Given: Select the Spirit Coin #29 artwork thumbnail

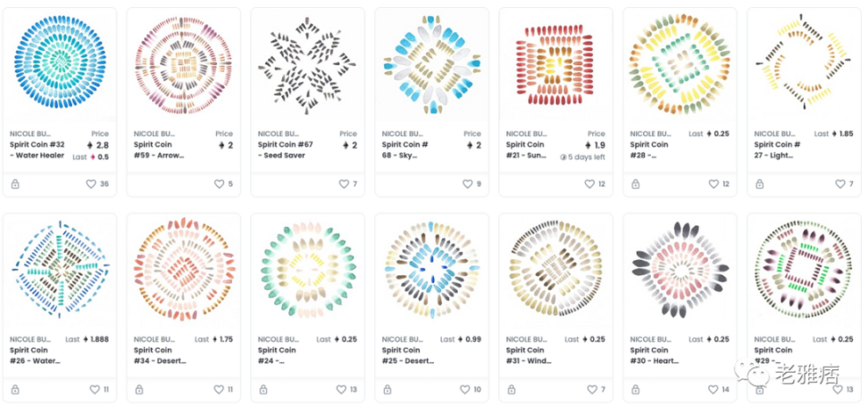Looking at the screenshot, I should (x=804, y=270).
